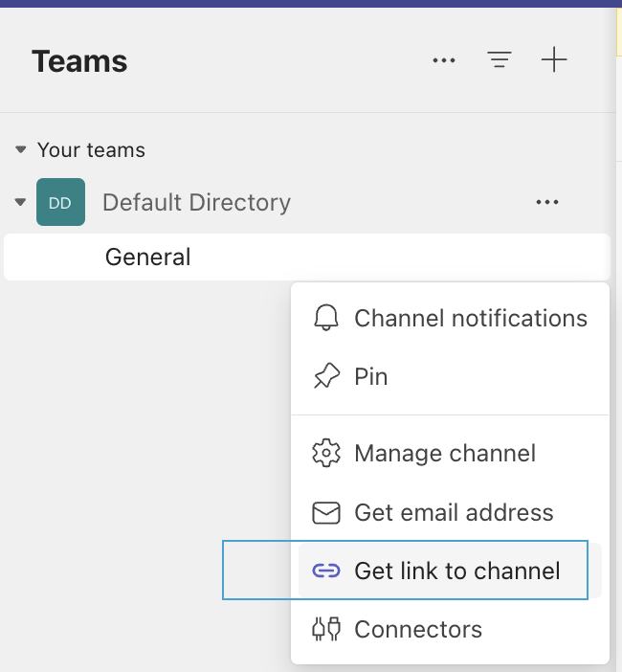Click the bell notifications icon
622x672 pixels.
point(326,318)
